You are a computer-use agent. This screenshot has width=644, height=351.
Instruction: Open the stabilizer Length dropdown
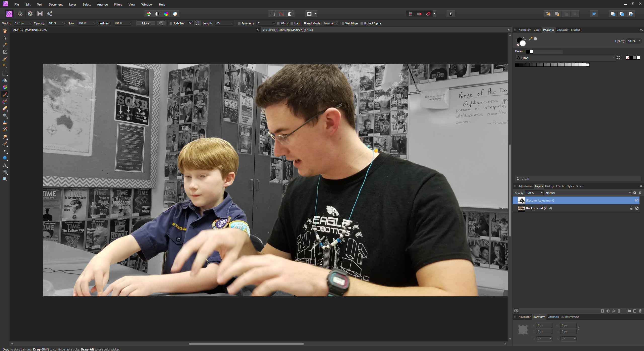point(232,23)
